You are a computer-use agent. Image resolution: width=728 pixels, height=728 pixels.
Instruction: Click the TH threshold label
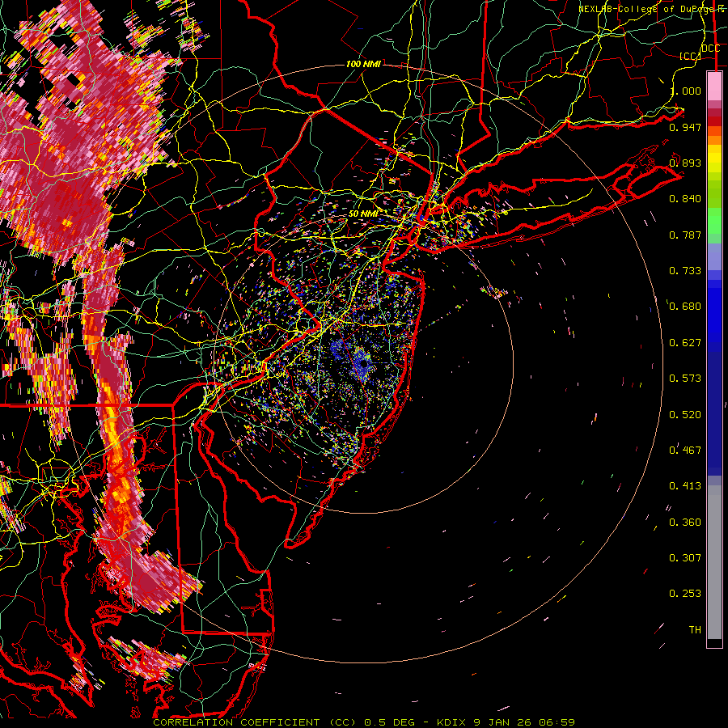695,630
